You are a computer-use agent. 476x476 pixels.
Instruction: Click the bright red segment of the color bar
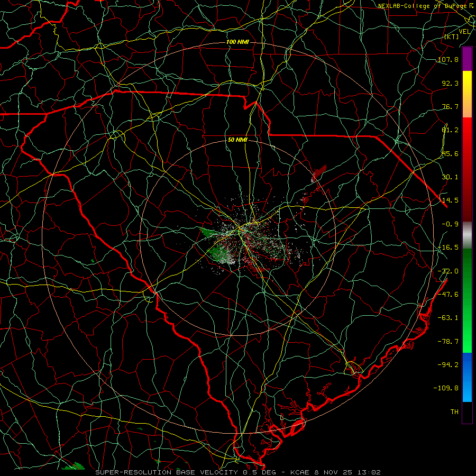(x=467, y=131)
